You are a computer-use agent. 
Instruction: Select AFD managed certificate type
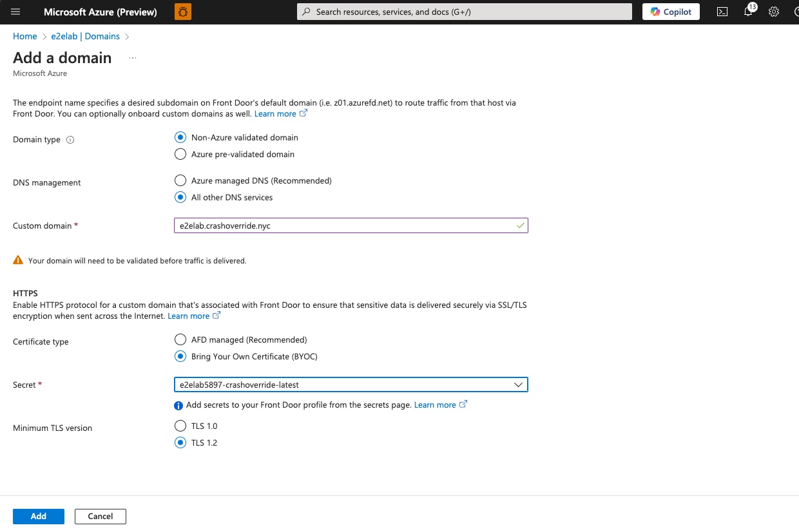[180, 339]
